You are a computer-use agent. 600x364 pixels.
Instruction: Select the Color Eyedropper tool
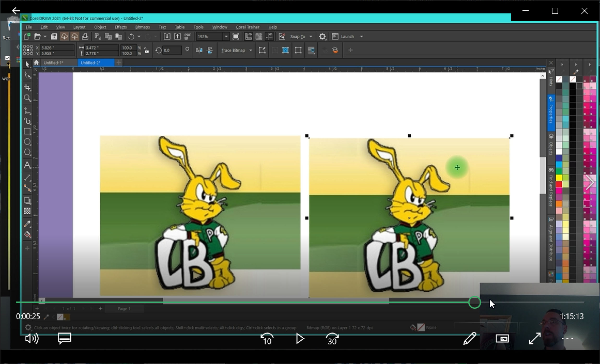(27, 224)
